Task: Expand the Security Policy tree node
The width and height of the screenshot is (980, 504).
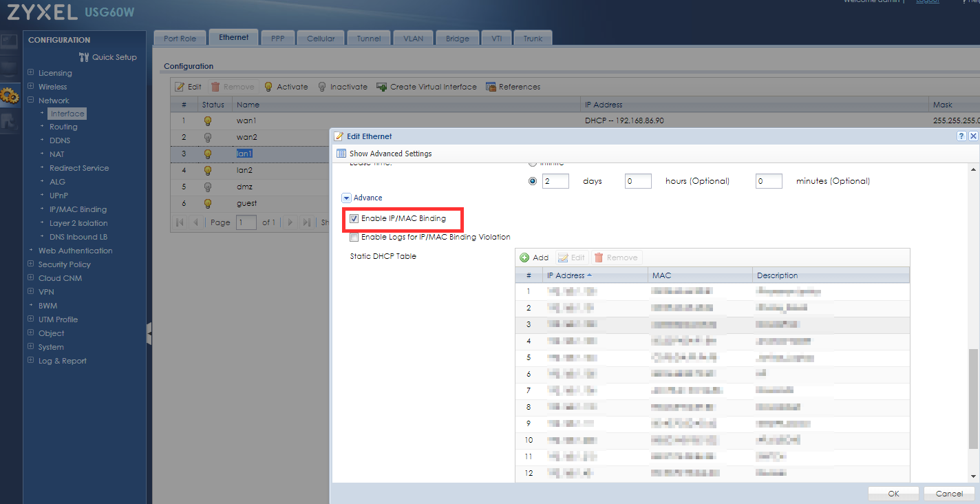Action: (31, 264)
